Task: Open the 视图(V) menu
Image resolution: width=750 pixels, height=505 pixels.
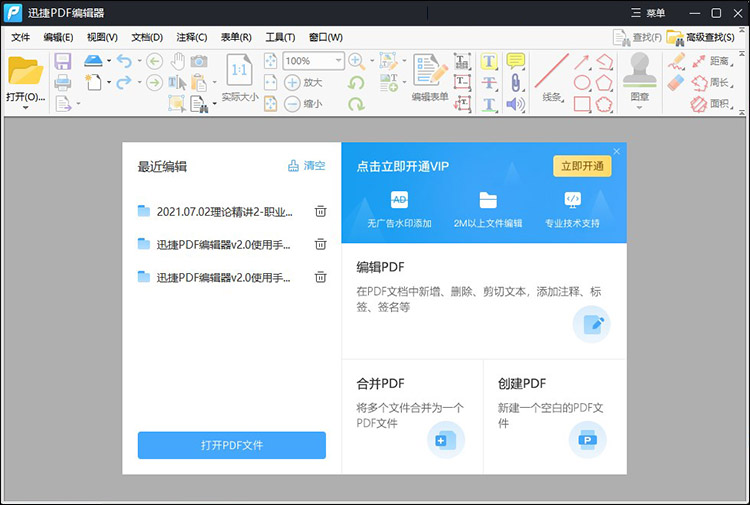Action: (102, 37)
